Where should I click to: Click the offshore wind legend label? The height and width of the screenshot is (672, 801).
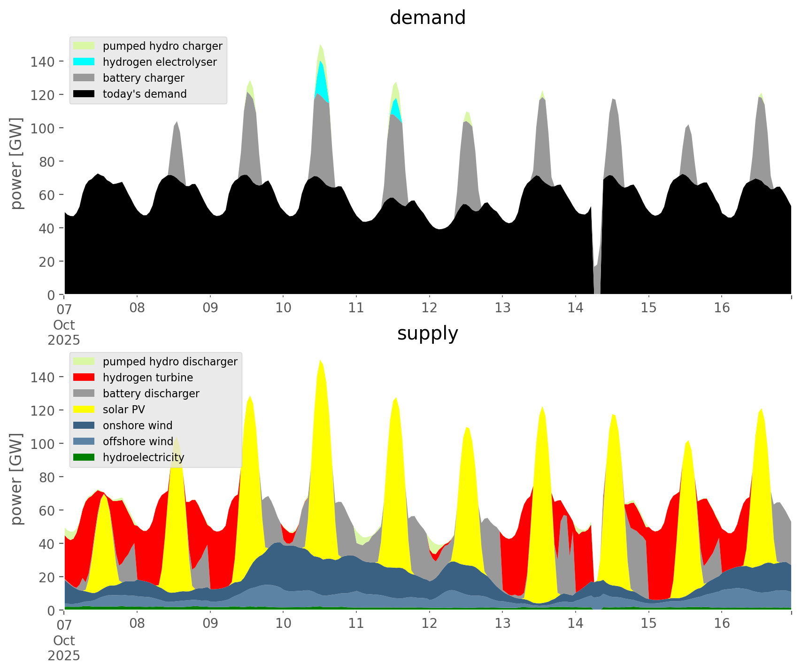(x=138, y=441)
